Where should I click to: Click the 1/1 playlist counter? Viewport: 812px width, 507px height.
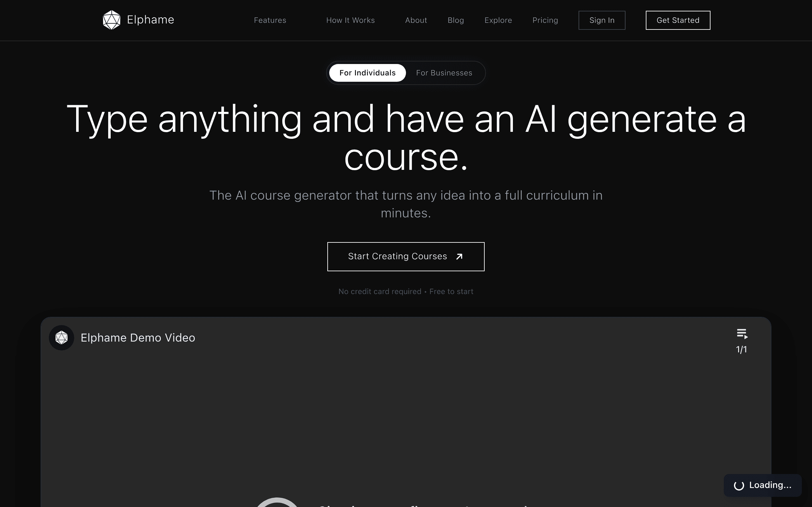pyautogui.click(x=742, y=350)
